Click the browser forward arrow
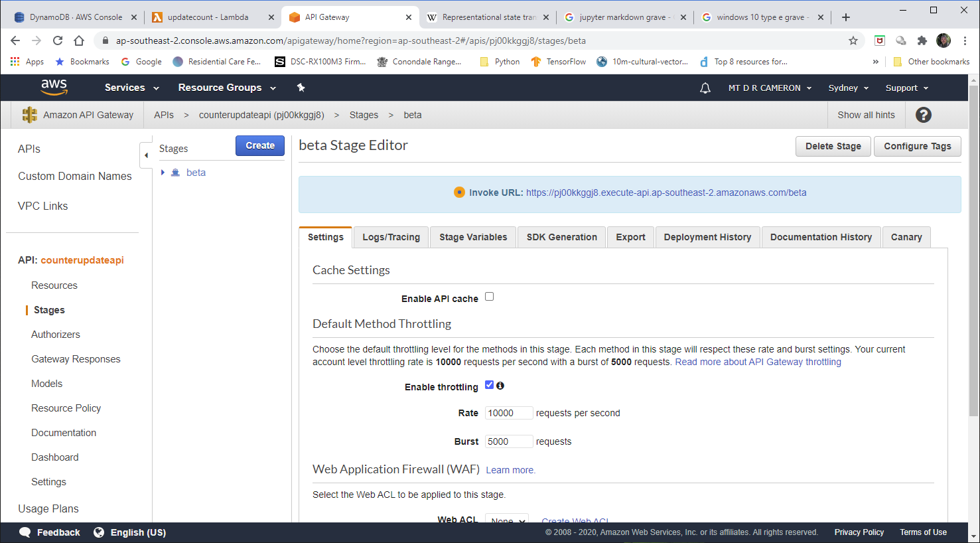 [36, 40]
